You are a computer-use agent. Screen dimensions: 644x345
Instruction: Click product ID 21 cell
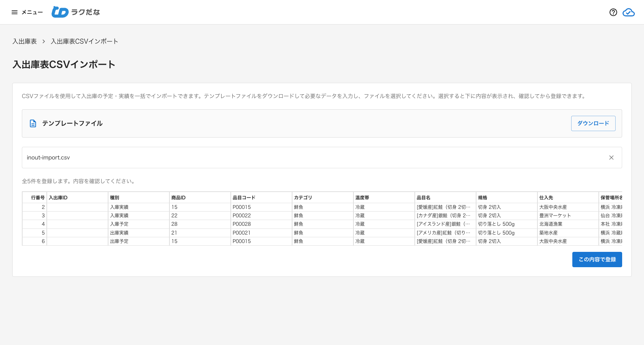click(x=200, y=233)
